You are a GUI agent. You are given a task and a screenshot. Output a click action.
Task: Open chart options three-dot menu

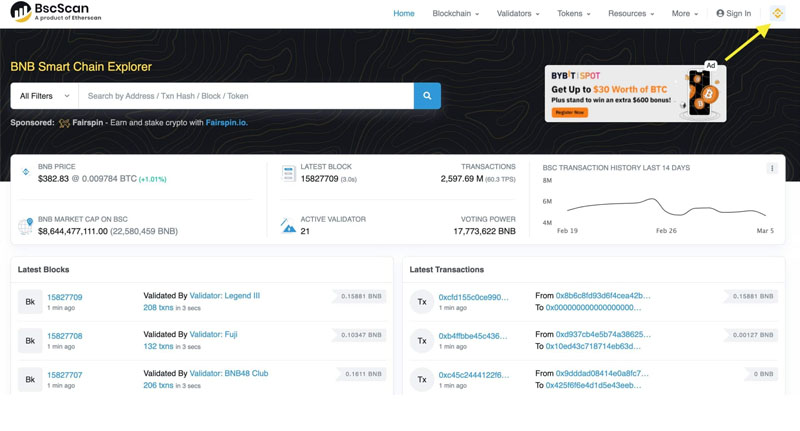pos(772,168)
